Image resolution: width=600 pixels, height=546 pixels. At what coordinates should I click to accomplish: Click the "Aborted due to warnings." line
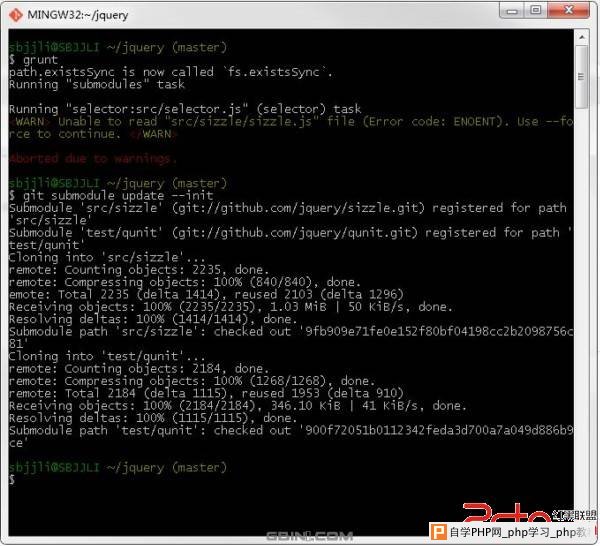(x=93, y=158)
